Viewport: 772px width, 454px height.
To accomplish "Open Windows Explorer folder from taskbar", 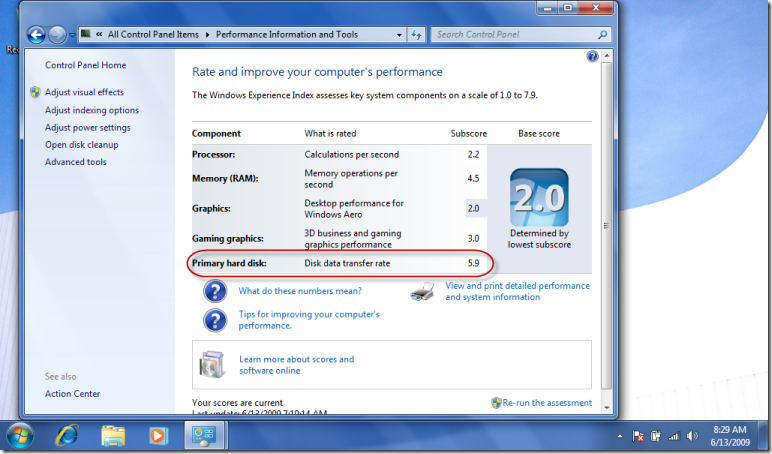I will pyautogui.click(x=113, y=436).
